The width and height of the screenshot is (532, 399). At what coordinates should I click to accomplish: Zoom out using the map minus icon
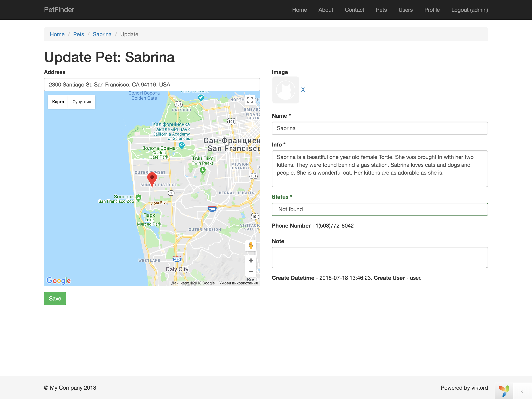(251, 271)
